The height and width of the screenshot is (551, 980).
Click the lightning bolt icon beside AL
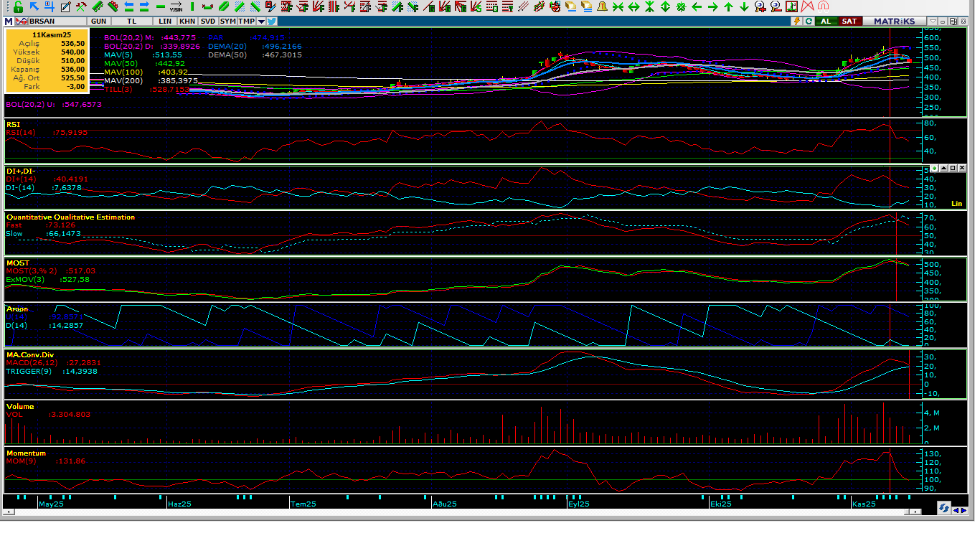pyautogui.click(x=797, y=22)
